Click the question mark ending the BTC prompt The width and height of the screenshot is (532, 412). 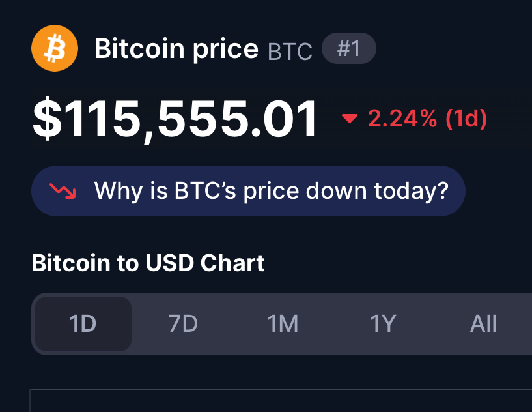coord(443,190)
